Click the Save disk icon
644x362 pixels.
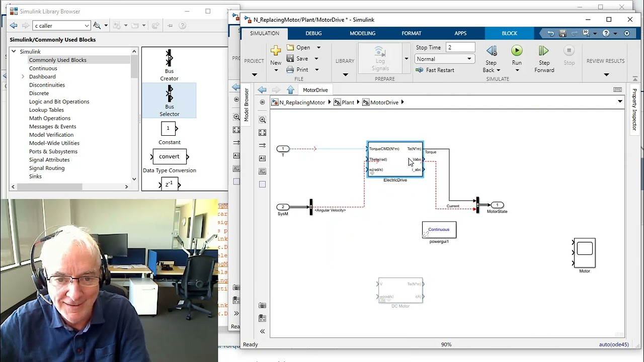[290, 58]
